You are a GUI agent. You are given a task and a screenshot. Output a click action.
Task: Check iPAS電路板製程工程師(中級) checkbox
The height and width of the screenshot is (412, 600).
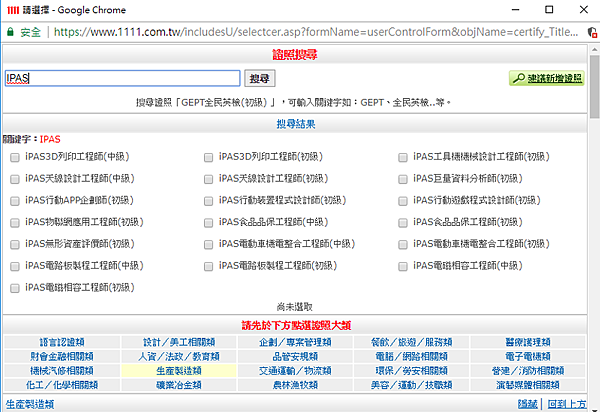coord(15,266)
